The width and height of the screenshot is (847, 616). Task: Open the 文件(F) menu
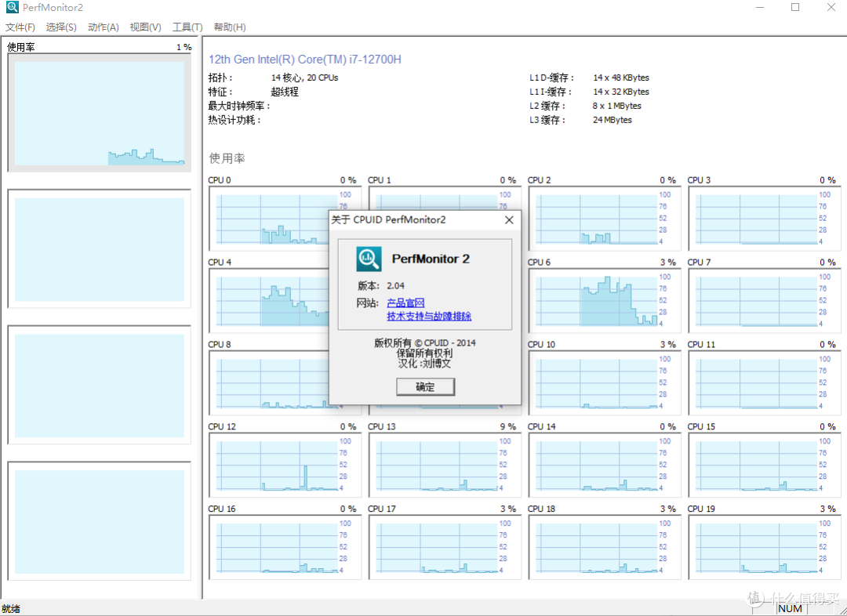[20, 27]
